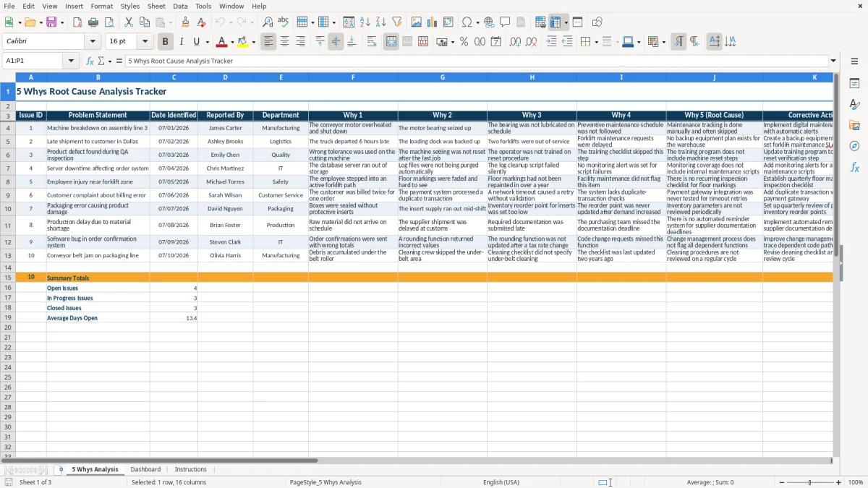Viewport: 868px width, 488px height.
Task: Expand the formula bar
Action: [x=833, y=61]
